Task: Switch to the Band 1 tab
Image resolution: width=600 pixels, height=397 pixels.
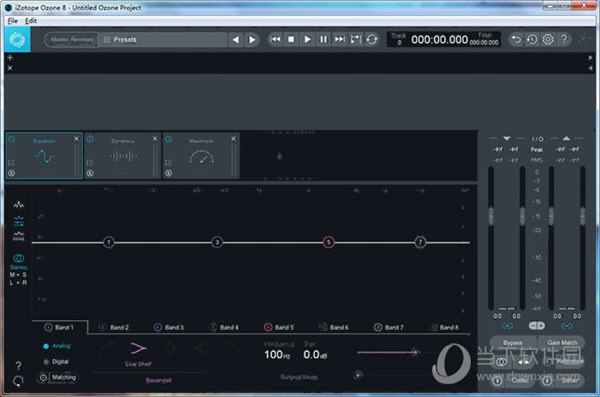Action: 60,327
